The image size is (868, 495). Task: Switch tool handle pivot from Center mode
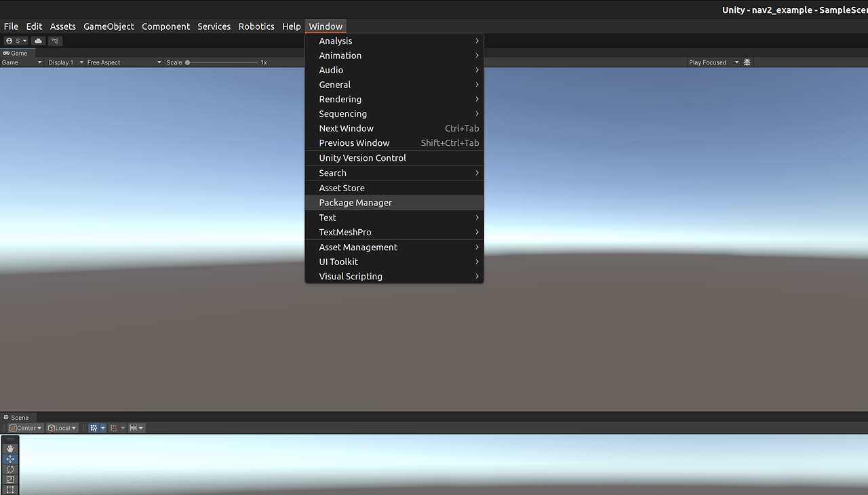click(24, 427)
